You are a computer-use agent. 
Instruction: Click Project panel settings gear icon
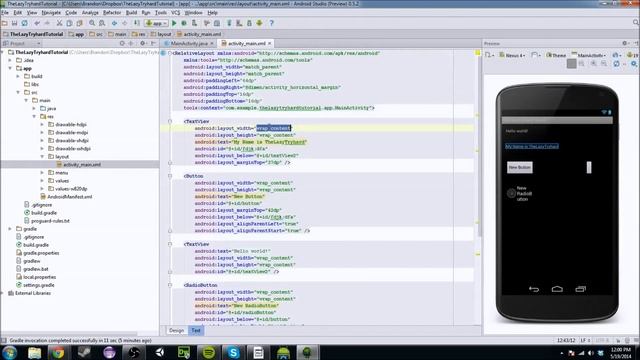pos(142,43)
